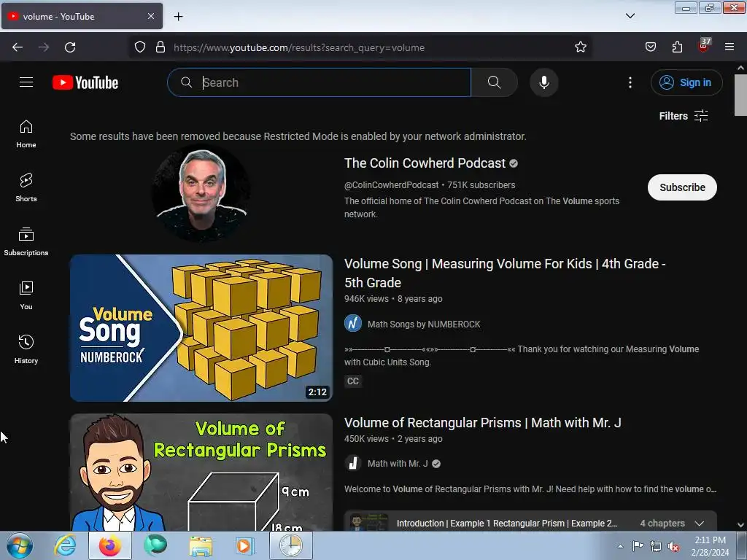This screenshot has width=747, height=560.
Task: Launch Internet Explorer from taskbar
Action: (65, 545)
